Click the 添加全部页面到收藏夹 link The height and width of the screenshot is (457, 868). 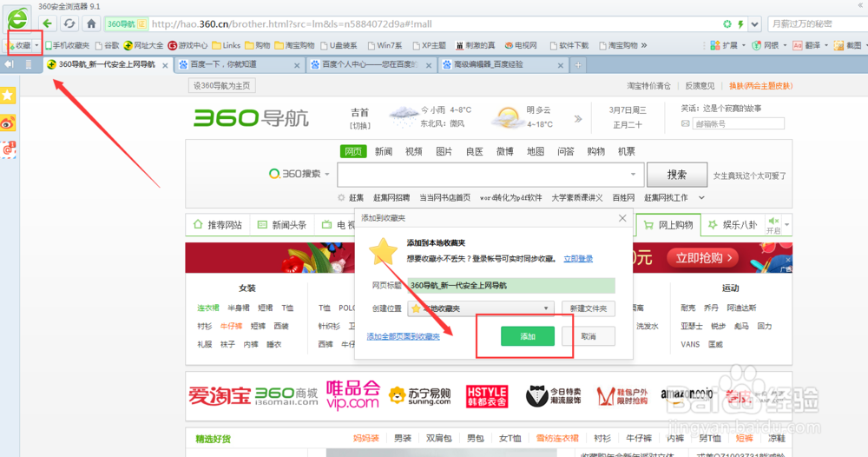(x=403, y=336)
